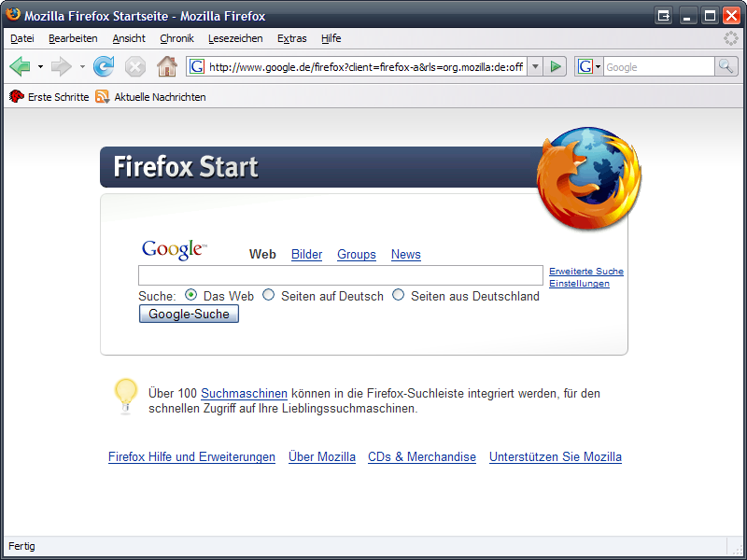Open the Aktuelle Nachrichten feed bookmark
The height and width of the screenshot is (560, 747).
[150, 97]
